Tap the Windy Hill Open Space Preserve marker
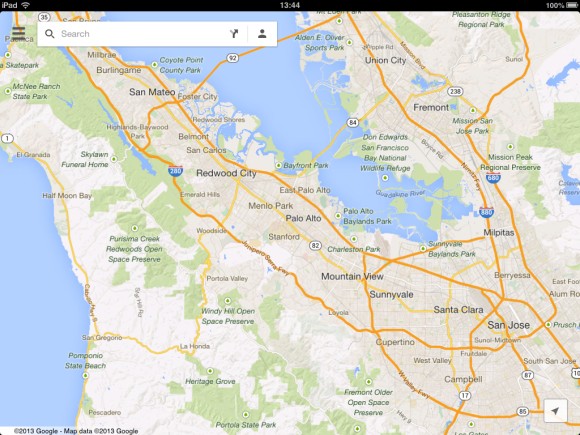Viewport: 580px width, 435px height. click(228, 301)
